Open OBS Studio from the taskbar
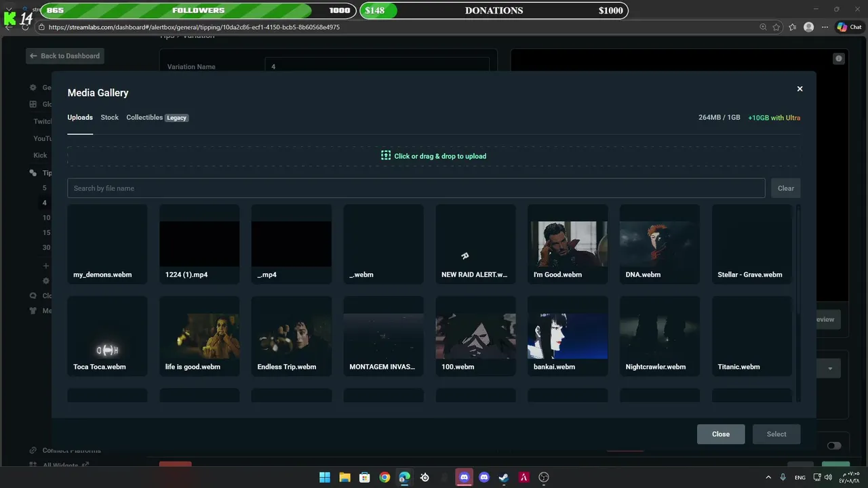 pyautogui.click(x=544, y=477)
